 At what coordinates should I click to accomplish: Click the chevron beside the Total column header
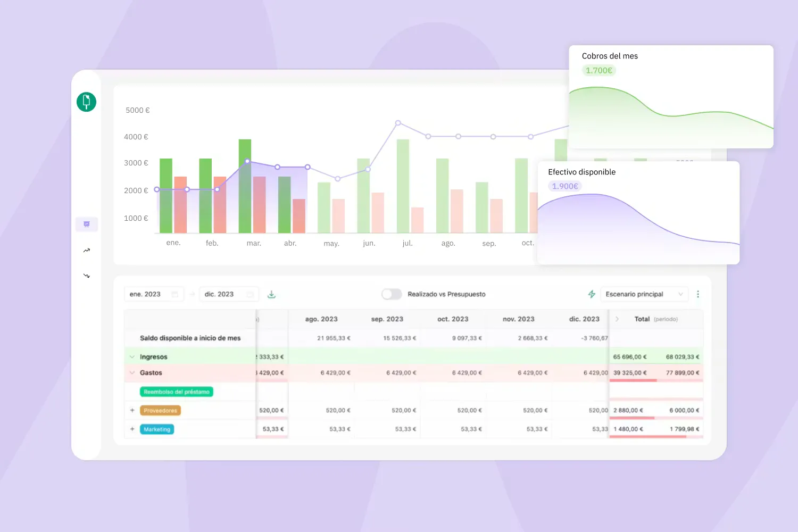(x=617, y=319)
